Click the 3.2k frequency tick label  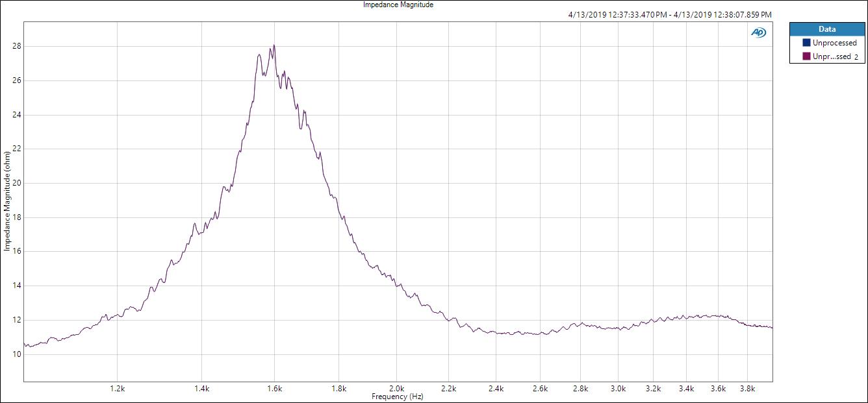654,389
